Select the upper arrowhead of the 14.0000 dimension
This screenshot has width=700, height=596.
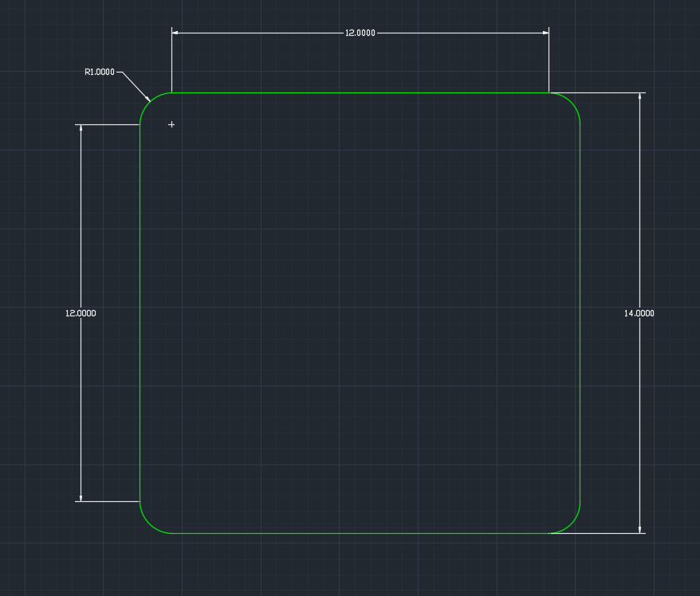pos(639,96)
